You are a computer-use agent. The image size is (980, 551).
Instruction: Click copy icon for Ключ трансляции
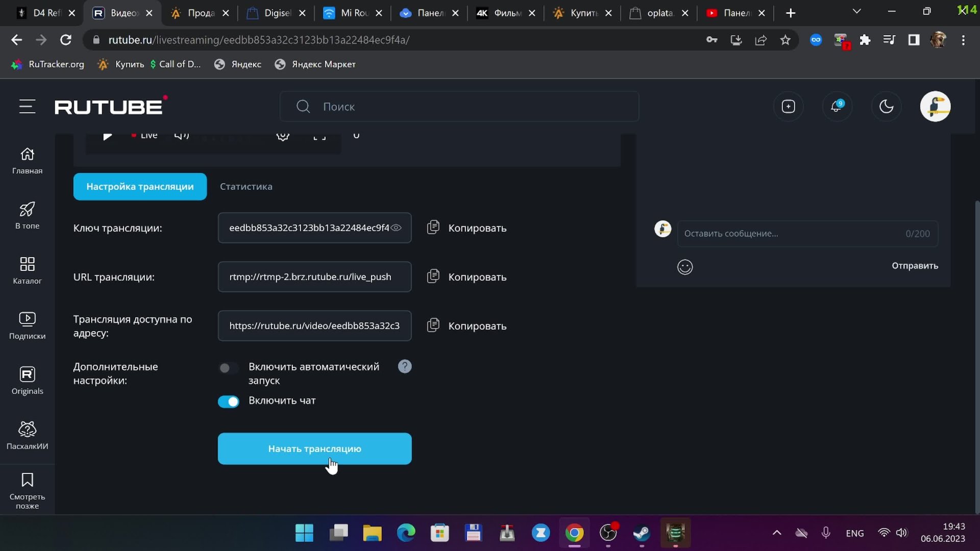click(433, 228)
